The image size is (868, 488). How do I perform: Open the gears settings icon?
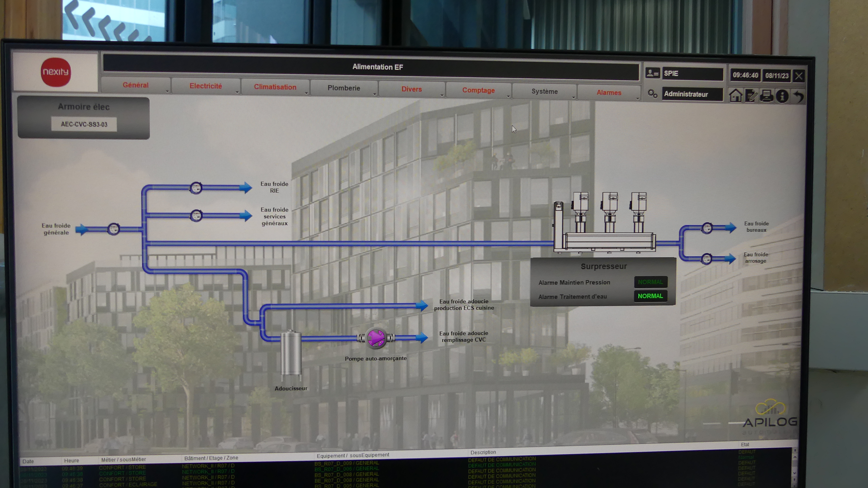click(652, 94)
